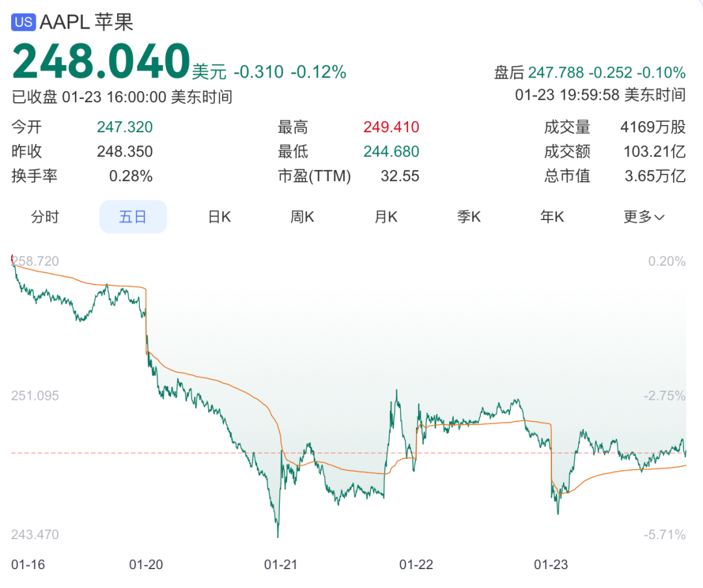Show the 月K chart view
Screen dimensions: 703x588
tap(385, 217)
